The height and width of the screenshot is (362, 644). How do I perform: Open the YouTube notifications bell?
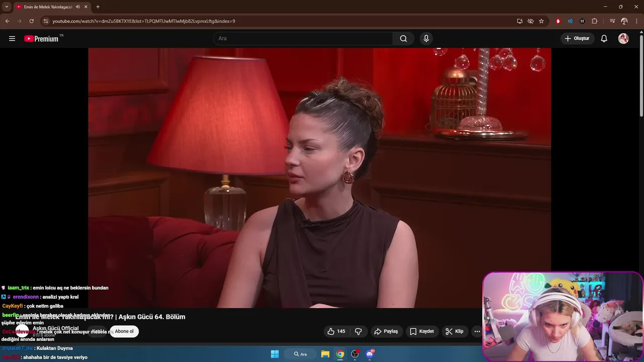604,39
